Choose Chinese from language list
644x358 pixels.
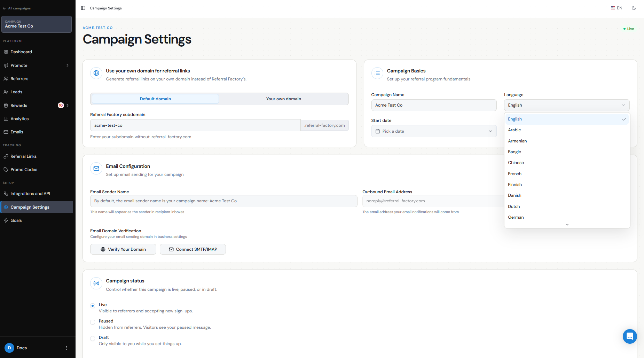pos(567,163)
